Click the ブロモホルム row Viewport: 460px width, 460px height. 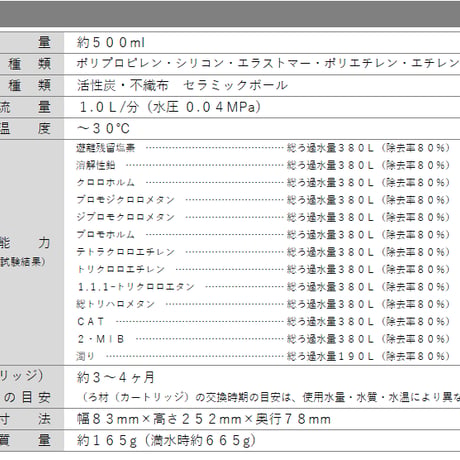(263, 235)
